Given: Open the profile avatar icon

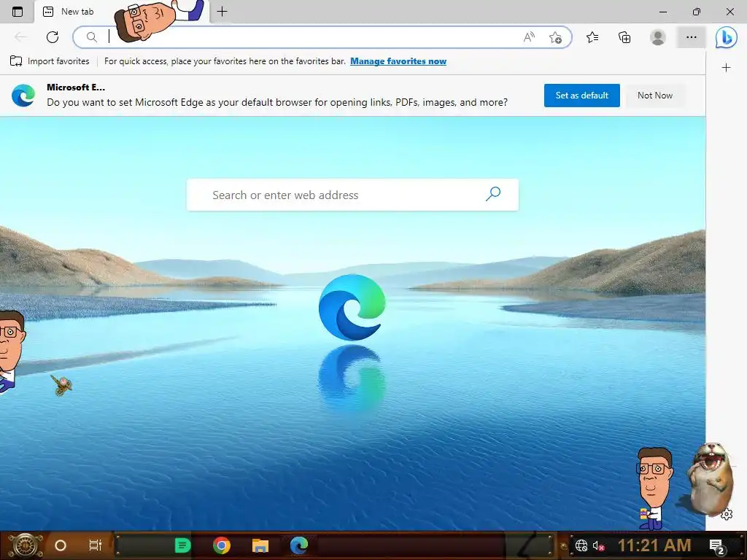Looking at the screenshot, I should tap(658, 37).
